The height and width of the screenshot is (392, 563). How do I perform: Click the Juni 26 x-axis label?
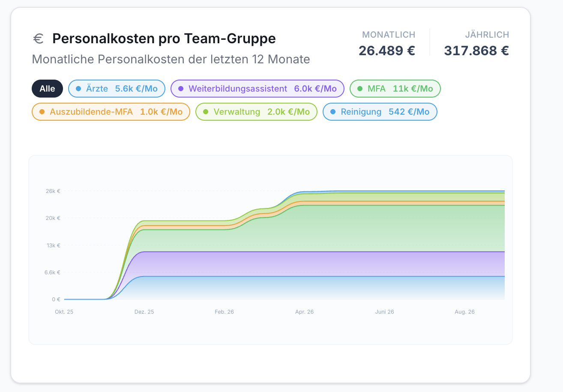384,312
